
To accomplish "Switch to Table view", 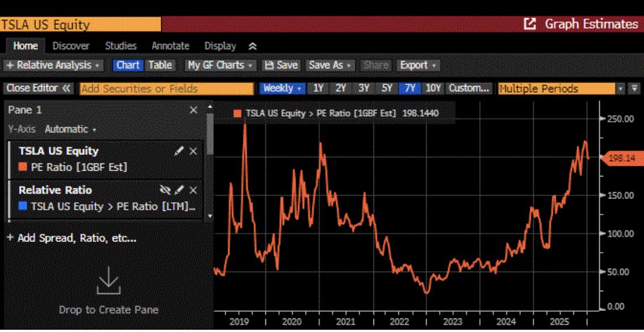I will [x=160, y=65].
